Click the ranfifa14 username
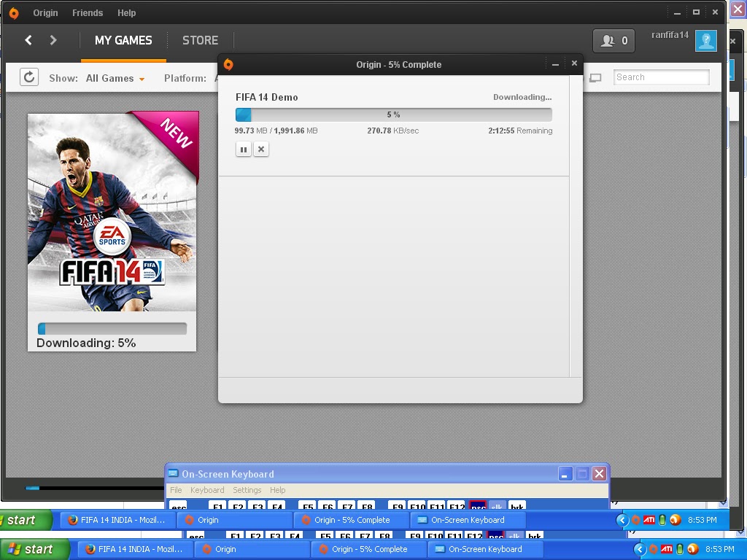The width and height of the screenshot is (747, 560). tap(670, 35)
